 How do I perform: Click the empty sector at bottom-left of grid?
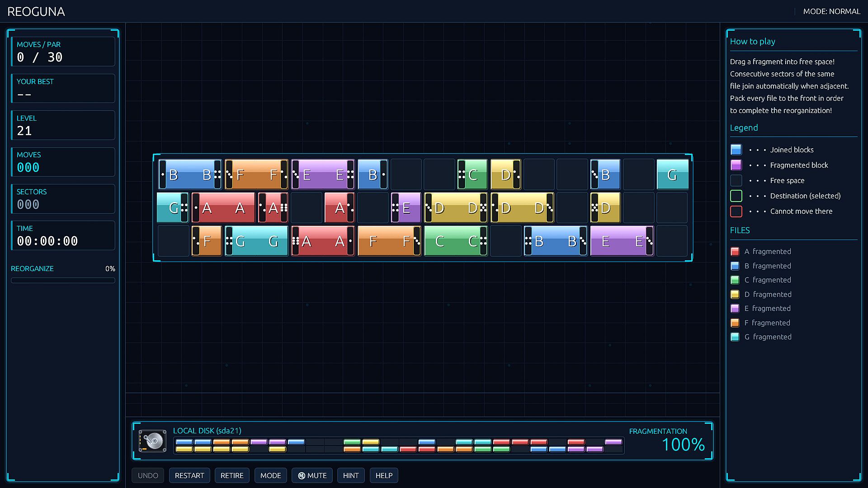(x=174, y=241)
